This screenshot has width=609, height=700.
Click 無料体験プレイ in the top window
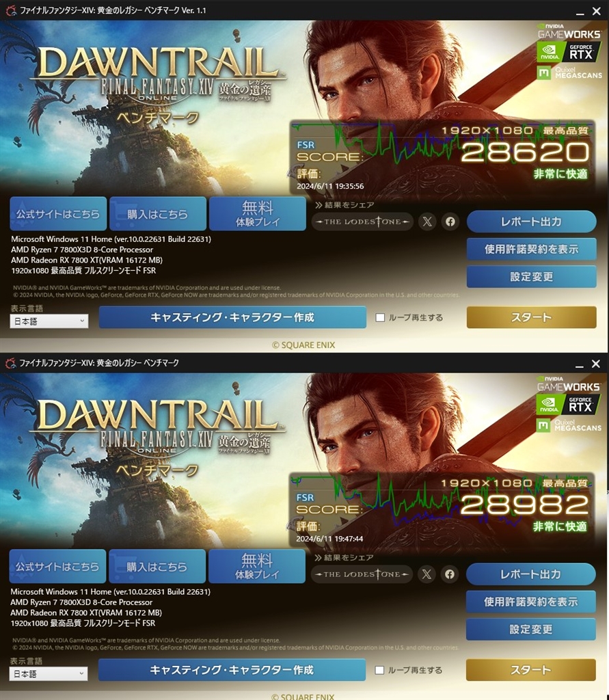coord(258,214)
